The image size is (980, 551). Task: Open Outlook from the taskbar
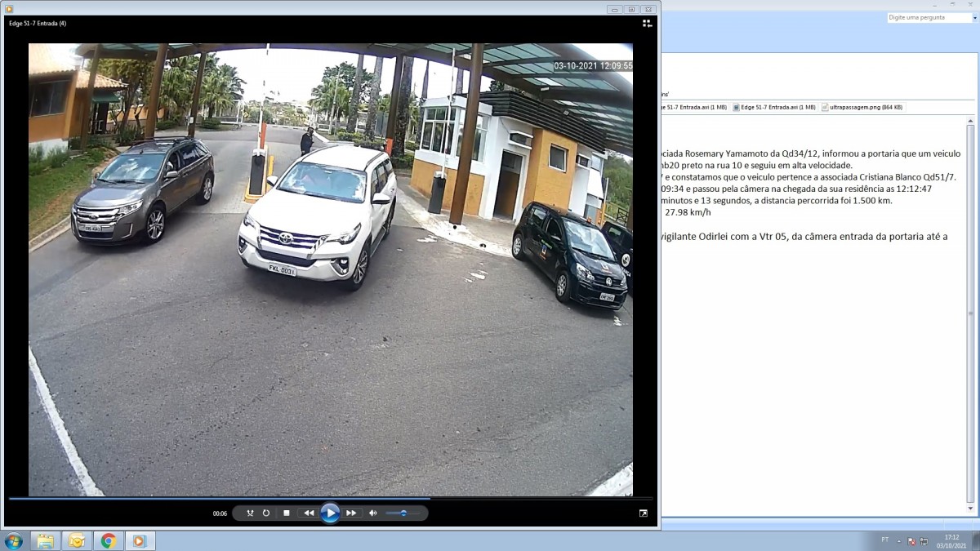pyautogui.click(x=77, y=540)
